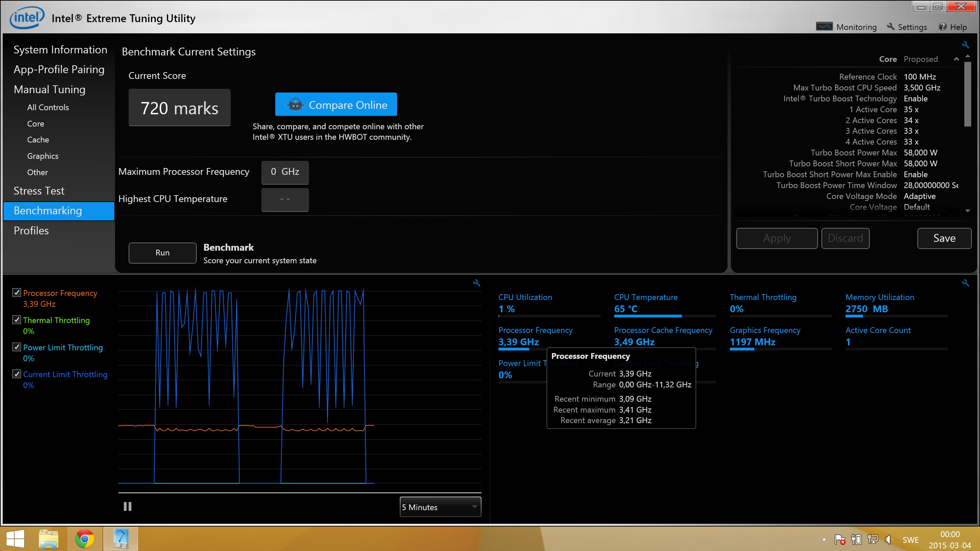Open Stress Test section
Viewport: 980px width, 551px height.
point(39,191)
